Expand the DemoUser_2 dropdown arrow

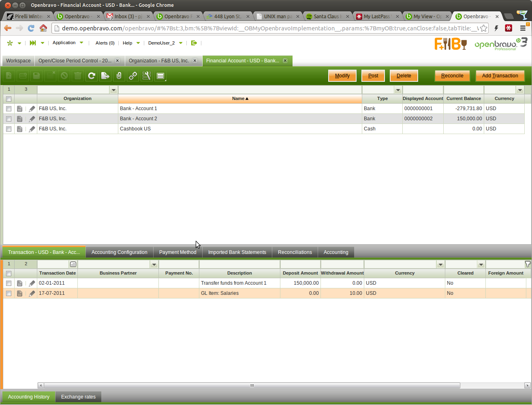[x=181, y=43]
